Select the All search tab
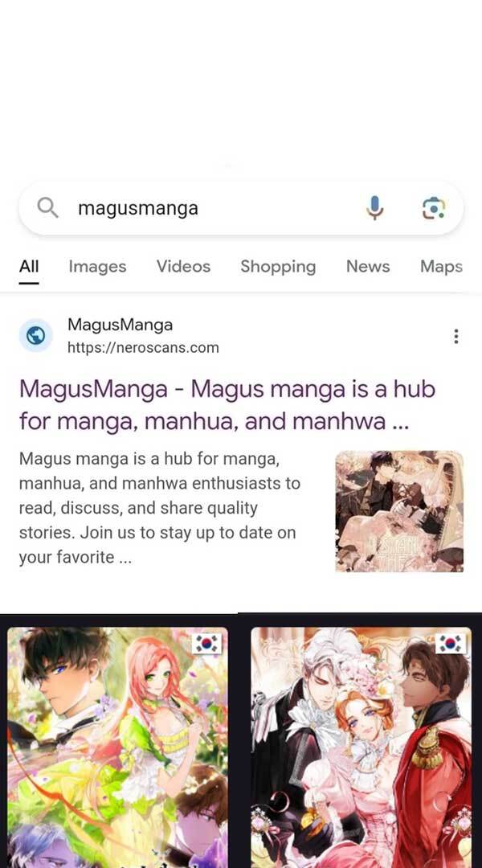Viewport: 482px width, 868px height. click(x=29, y=266)
